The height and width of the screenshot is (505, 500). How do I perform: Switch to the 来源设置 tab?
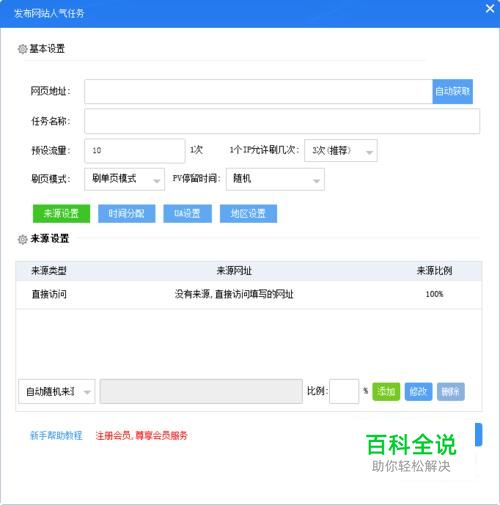pyautogui.click(x=61, y=213)
